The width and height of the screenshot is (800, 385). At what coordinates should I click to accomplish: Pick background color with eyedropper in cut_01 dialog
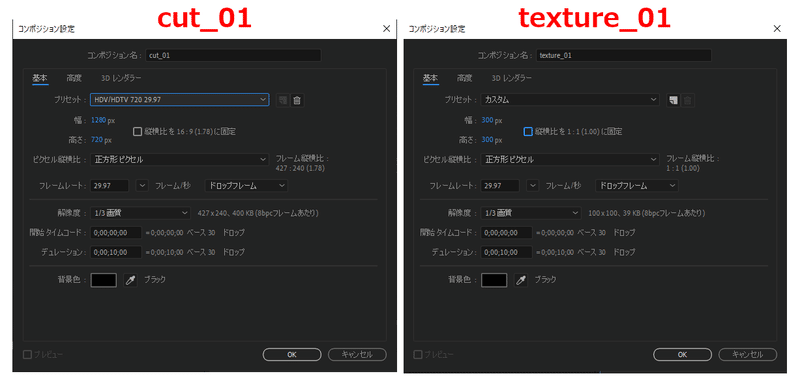(x=131, y=280)
